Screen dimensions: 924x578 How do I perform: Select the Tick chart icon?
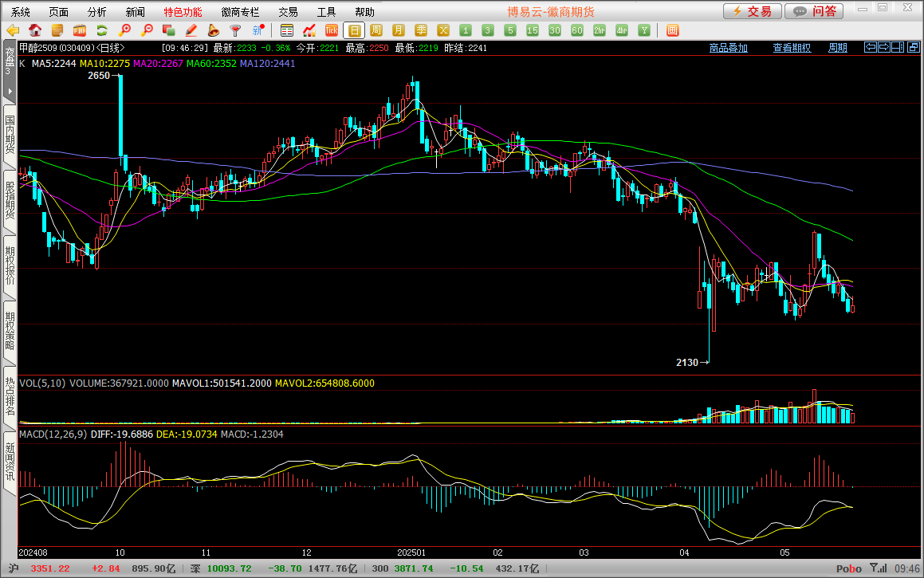click(x=332, y=30)
